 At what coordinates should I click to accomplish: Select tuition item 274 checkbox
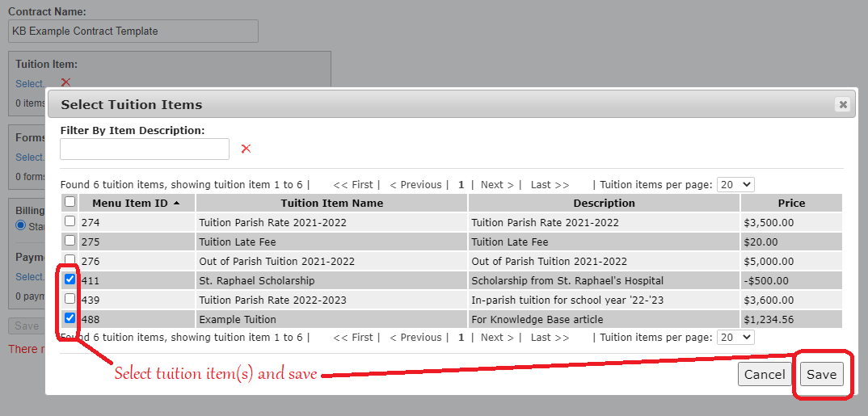(x=70, y=221)
